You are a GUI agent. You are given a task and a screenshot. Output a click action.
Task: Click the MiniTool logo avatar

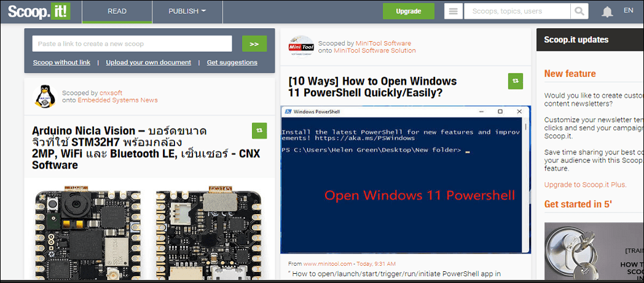tap(302, 47)
